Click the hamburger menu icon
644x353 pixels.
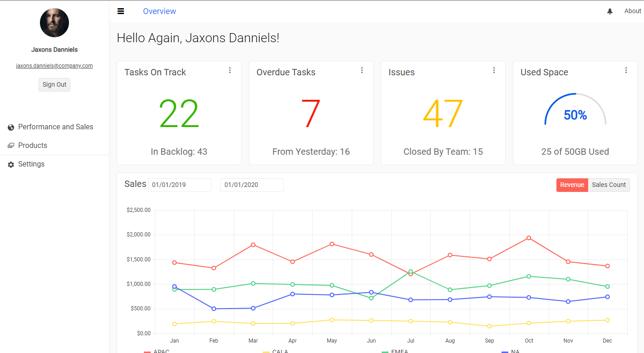point(121,11)
